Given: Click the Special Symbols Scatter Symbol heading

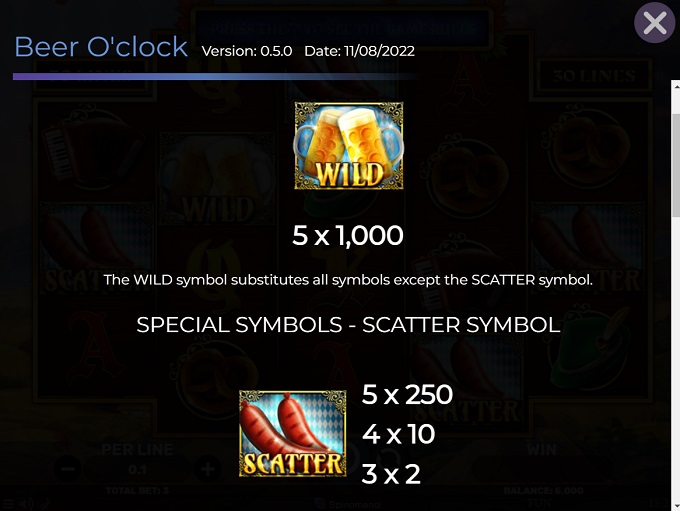Looking at the screenshot, I should point(348,325).
